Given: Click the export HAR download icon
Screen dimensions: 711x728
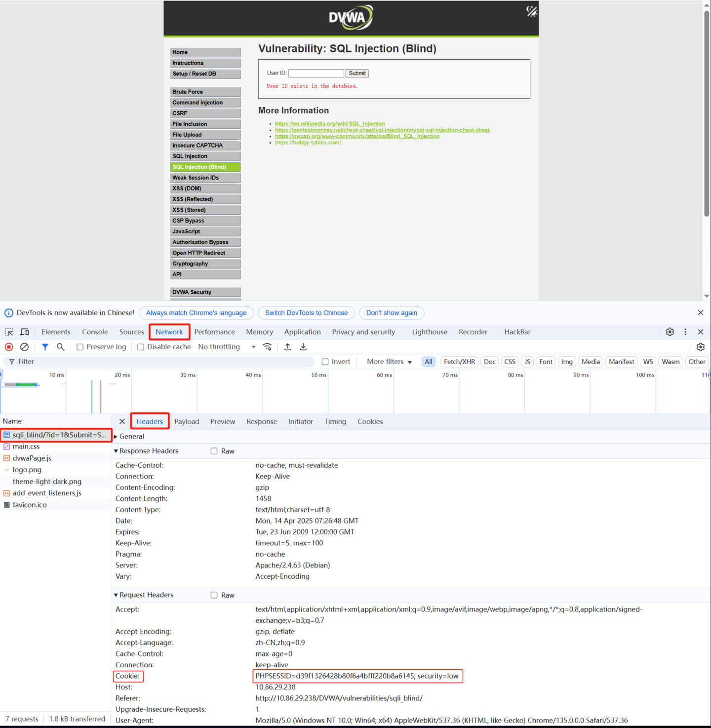Looking at the screenshot, I should pos(303,347).
